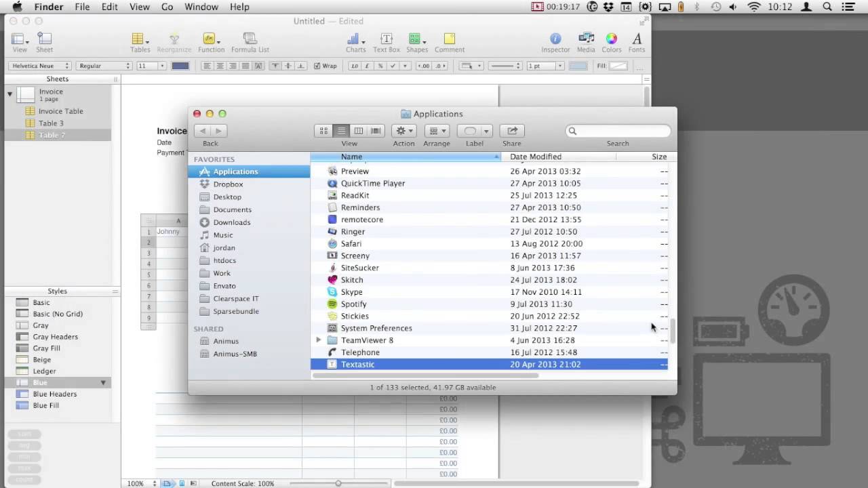Open the Help menu
Image resolution: width=868 pixels, height=488 pixels.
239,7
